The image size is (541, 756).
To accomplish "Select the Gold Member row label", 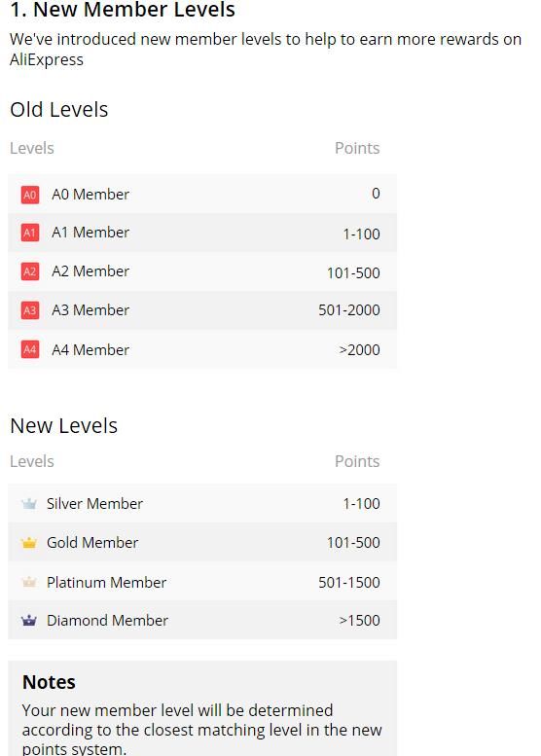I will click(92, 543).
